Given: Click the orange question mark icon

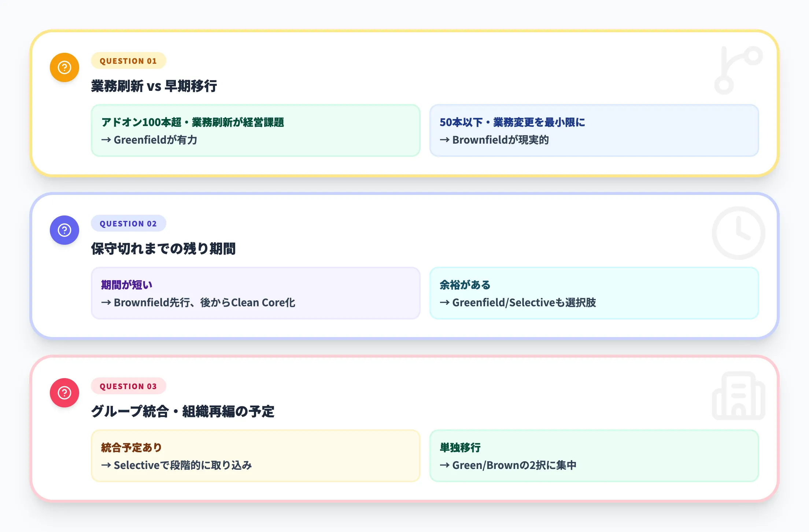Looking at the screenshot, I should 64,67.
